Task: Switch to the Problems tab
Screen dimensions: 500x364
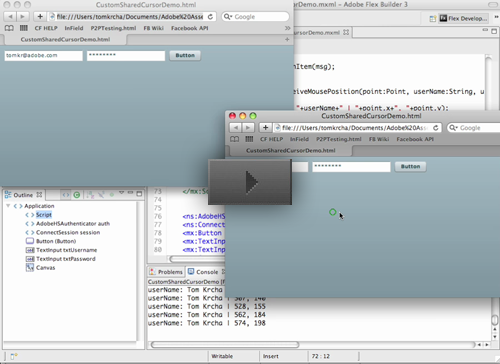Action: point(166,272)
